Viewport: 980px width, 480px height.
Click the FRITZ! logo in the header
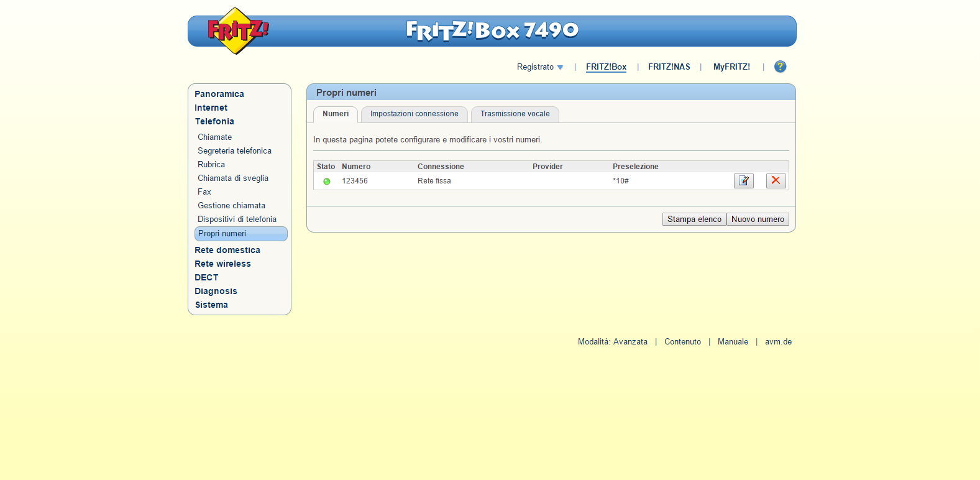tap(237, 30)
